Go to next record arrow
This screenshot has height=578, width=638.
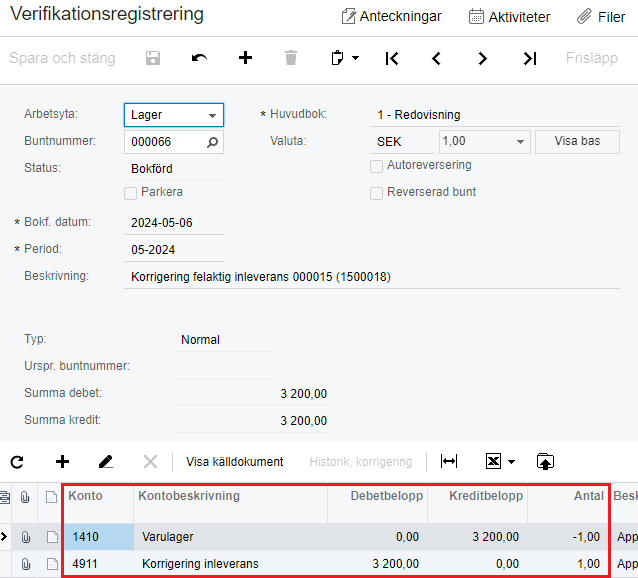click(483, 59)
